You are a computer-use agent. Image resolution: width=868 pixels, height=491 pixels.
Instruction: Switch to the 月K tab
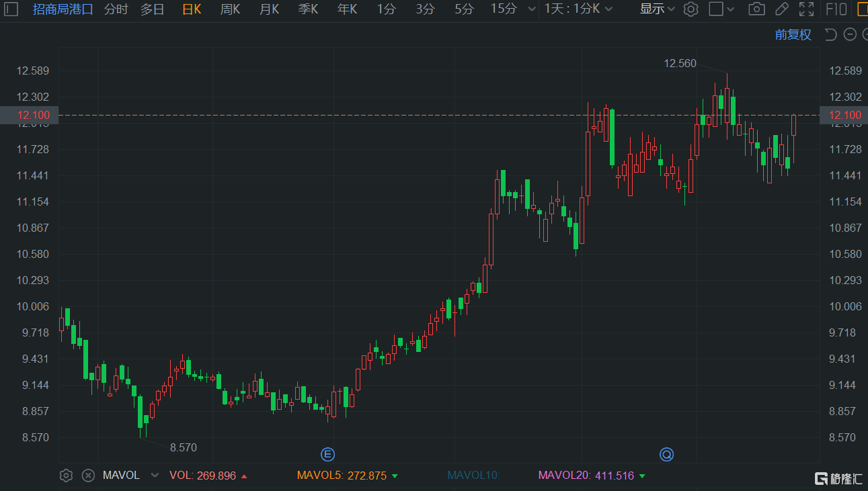pyautogui.click(x=269, y=9)
